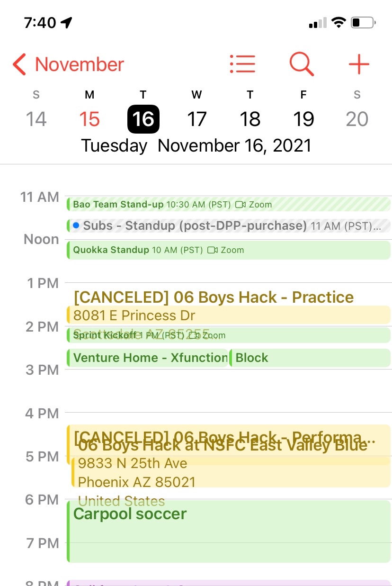Image resolution: width=392 pixels, height=586 pixels.
Task: Tap the back chevron beside November
Action: [x=19, y=64]
